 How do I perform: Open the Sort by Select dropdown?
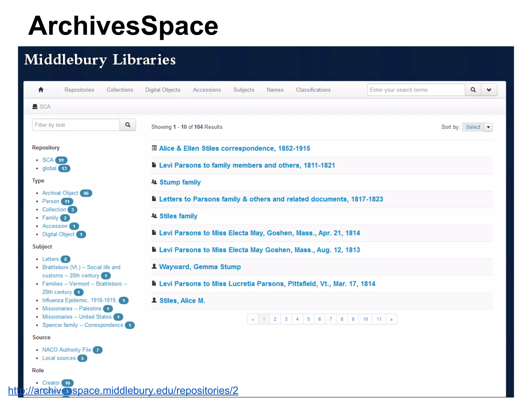[473, 127]
